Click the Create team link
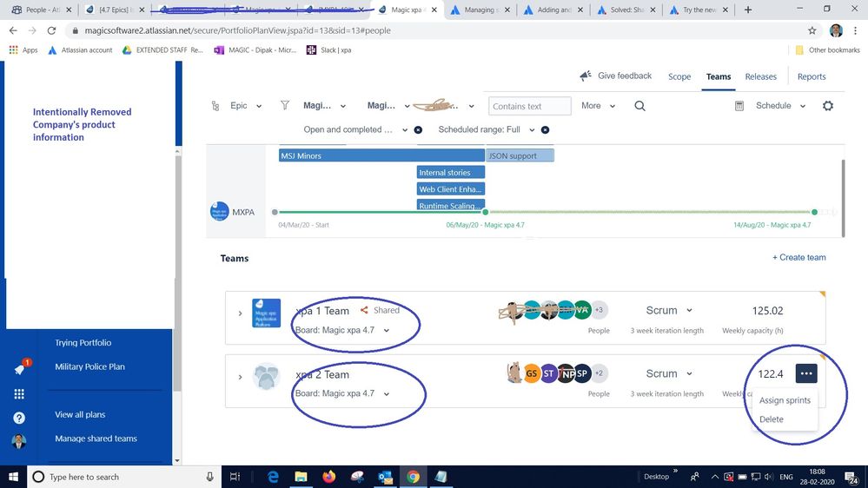This screenshot has height=488, width=868. tap(798, 257)
